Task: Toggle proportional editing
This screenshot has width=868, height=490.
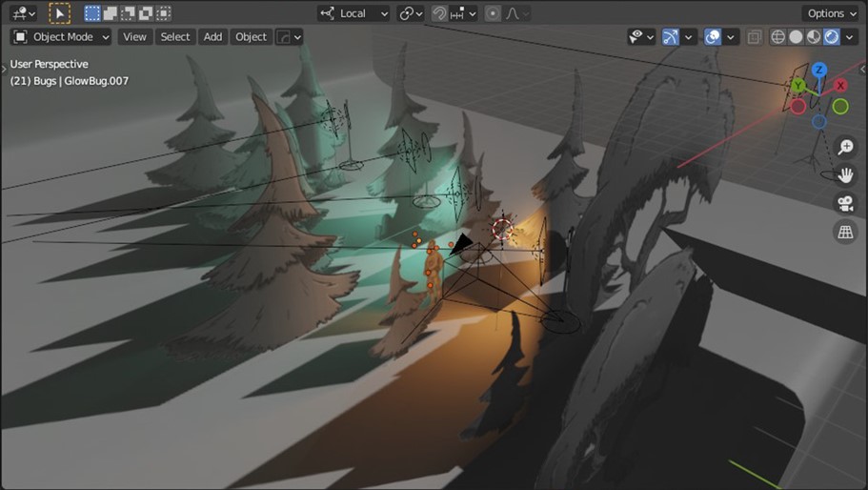Action: click(x=493, y=13)
